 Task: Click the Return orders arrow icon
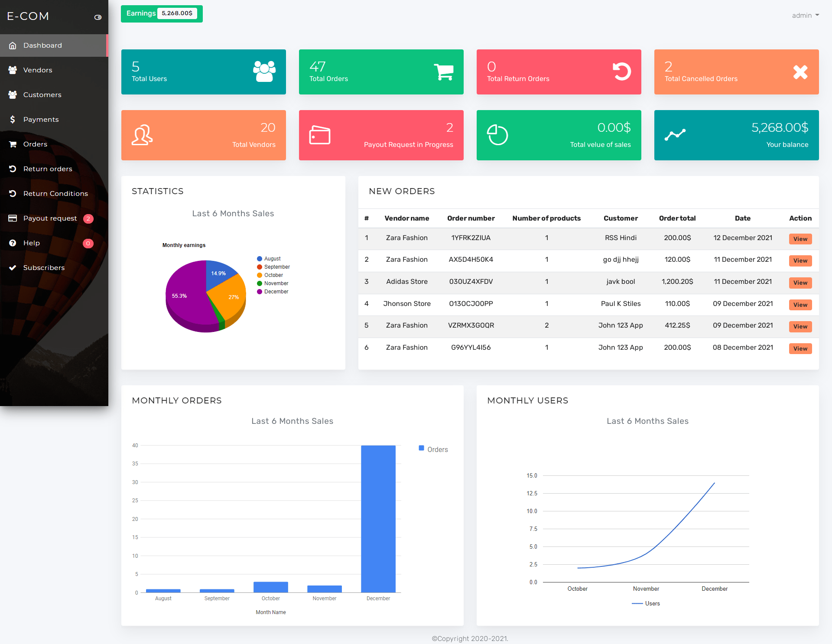click(13, 169)
